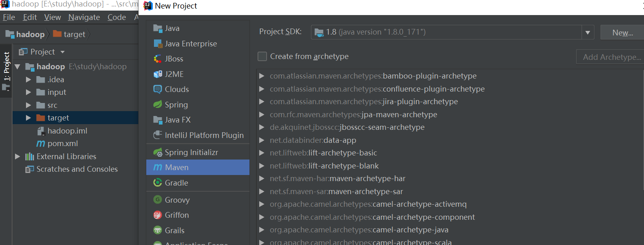Select the Maven project type icon
644x245 pixels.
click(158, 167)
